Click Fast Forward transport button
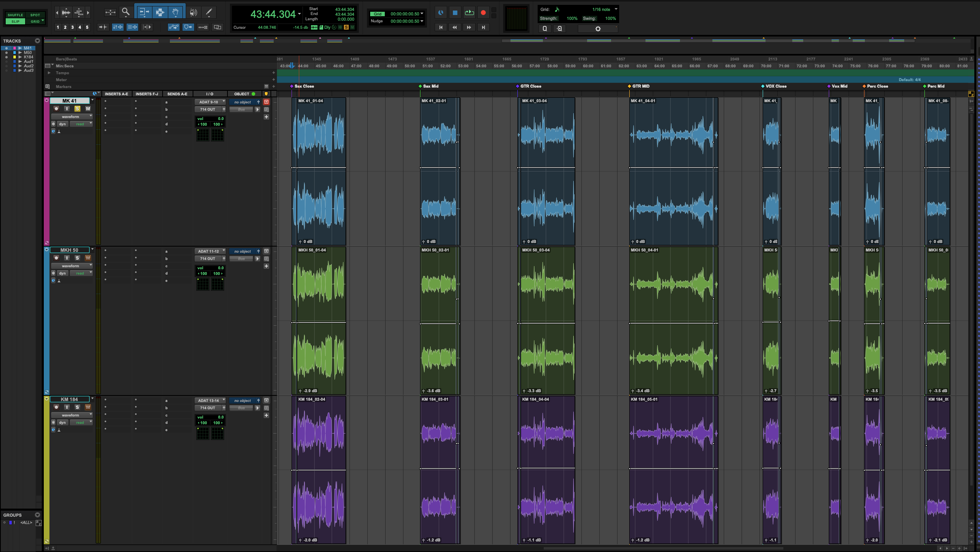This screenshot has width=980, height=552. click(x=469, y=27)
